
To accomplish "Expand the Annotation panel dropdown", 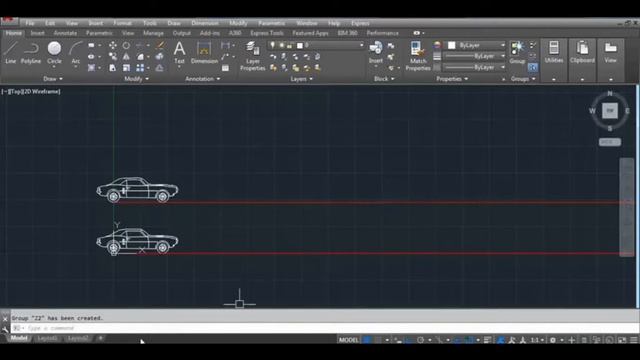I will 202,79.
